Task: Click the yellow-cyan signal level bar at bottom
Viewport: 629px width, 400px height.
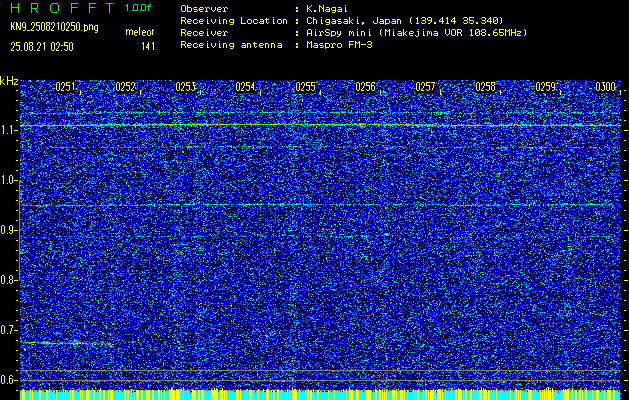Action: point(321,394)
